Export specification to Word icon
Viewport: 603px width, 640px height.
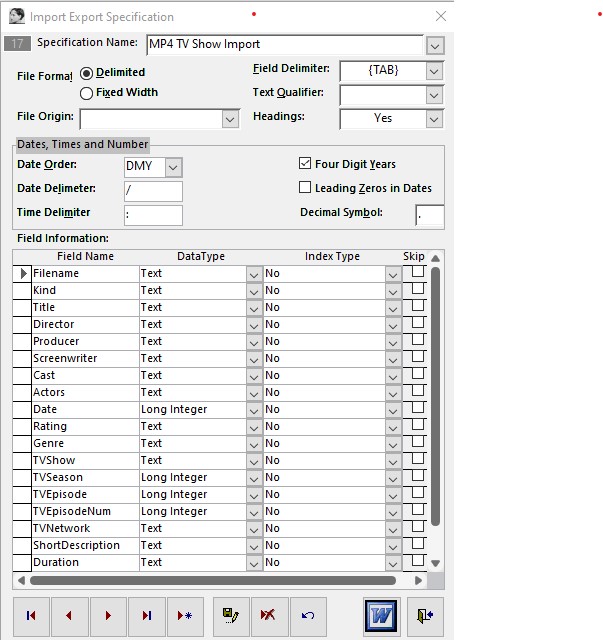pos(381,616)
